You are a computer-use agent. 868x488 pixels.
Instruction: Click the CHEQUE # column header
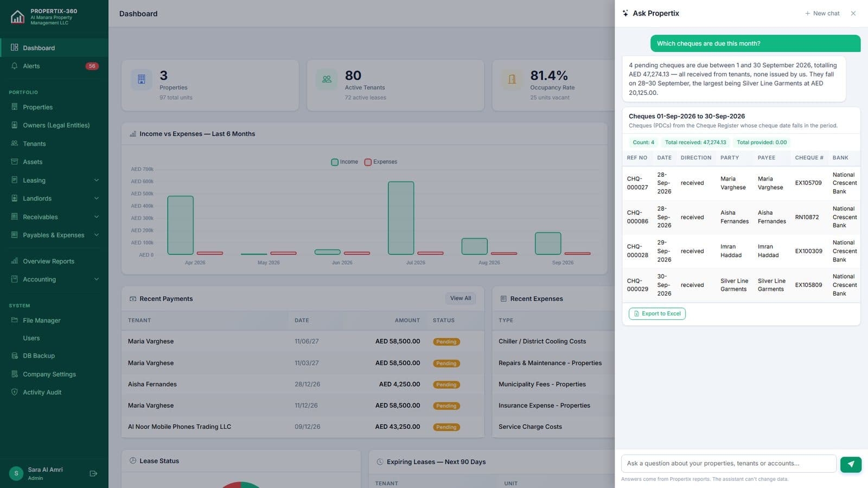(809, 158)
